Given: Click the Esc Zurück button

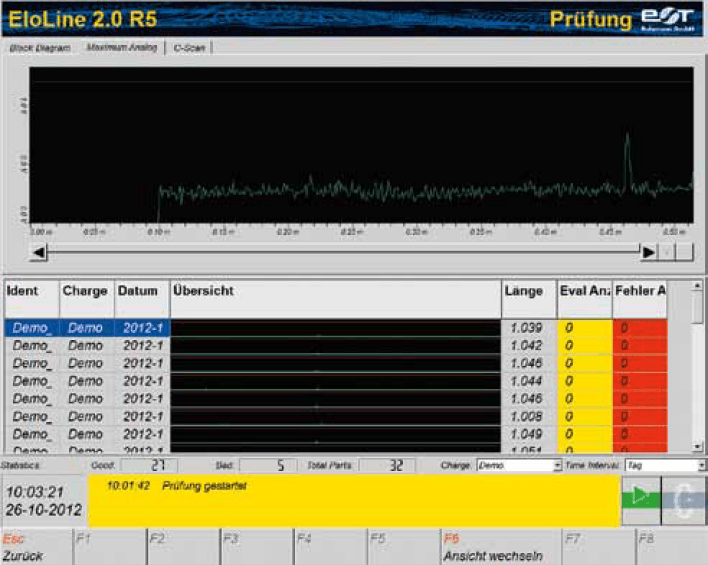Looking at the screenshot, I should coord(36,547).
